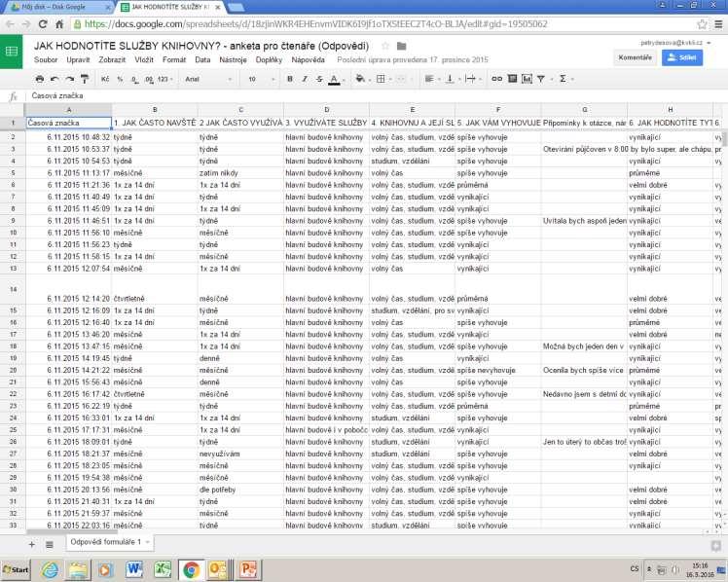The width and height of the screenshot is (728, 582).
Task: Click the Filter icon
Action: tap(541, 80)
